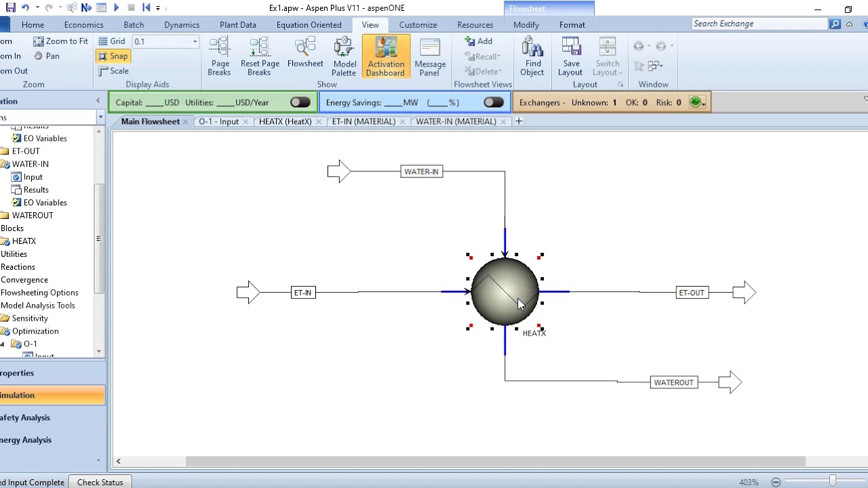Open Flowsheeting Options in the tree
Screen dimensions: 868x488
pos(39,293)
